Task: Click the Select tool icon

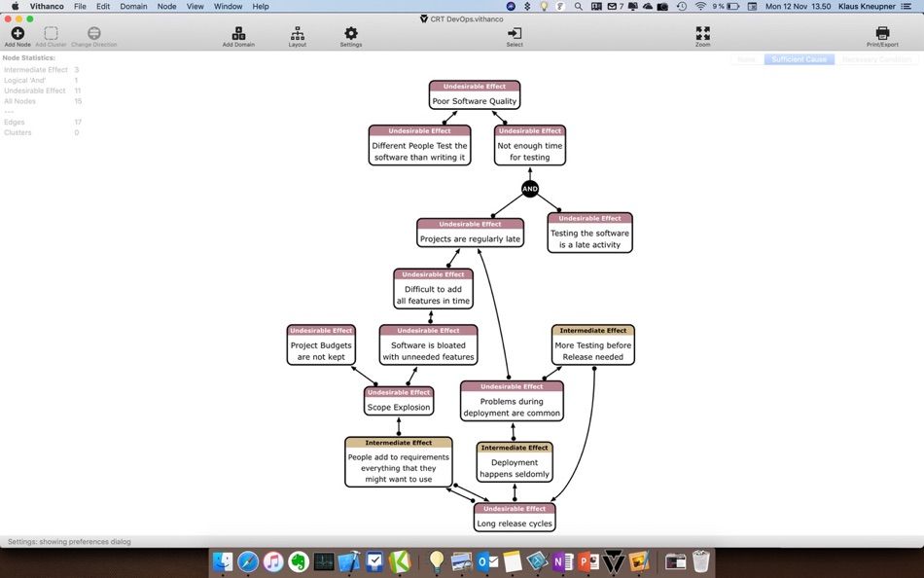Action: [515, 34]
